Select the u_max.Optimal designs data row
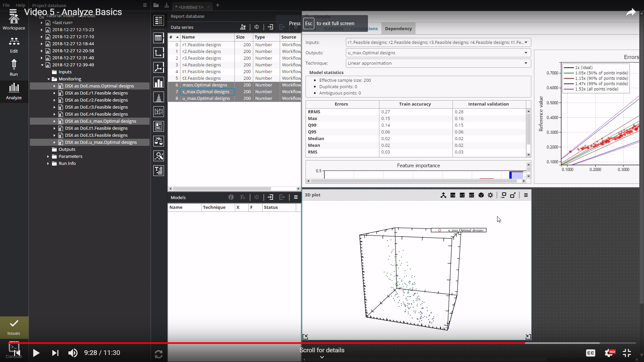The image size is (644, 362). (234, 98)
